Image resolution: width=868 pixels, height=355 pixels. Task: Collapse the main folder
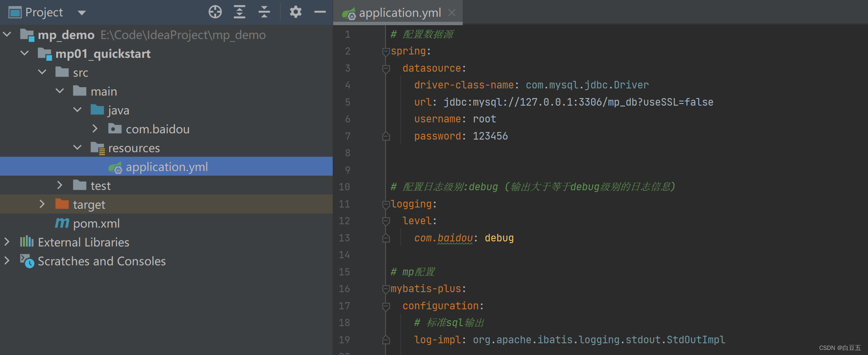(60, 91)
